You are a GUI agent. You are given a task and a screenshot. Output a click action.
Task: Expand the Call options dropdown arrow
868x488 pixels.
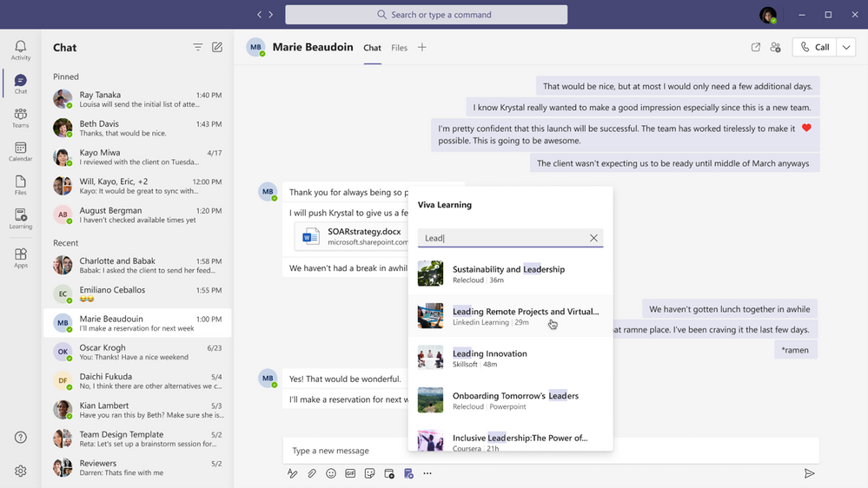846,48
